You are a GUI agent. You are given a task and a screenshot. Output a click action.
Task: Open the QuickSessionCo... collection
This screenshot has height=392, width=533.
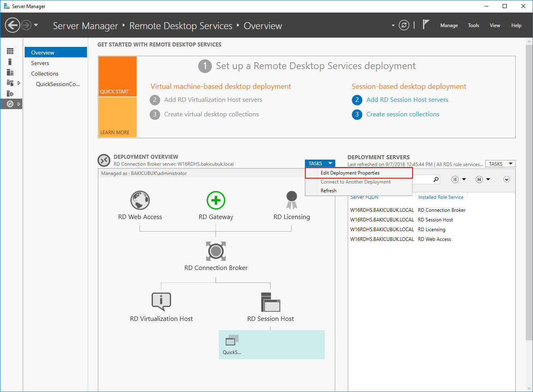58,84
